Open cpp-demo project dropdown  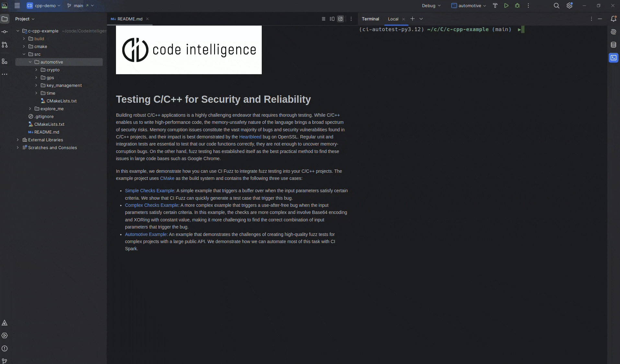coord(44,6)
